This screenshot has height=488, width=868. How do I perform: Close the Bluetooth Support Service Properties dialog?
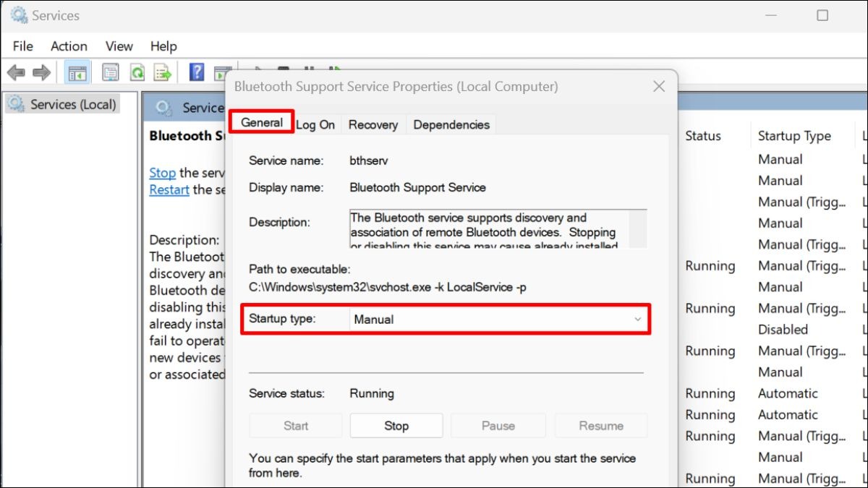point(658,87)
